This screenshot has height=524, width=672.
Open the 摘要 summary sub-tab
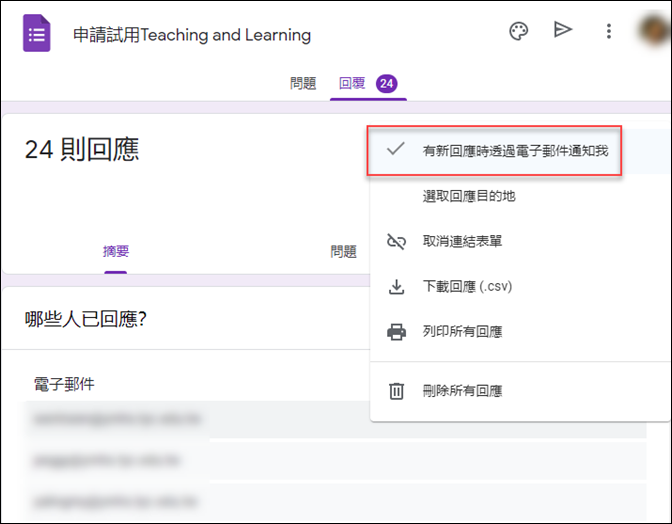pyautogui.click(x=116, y=251)
